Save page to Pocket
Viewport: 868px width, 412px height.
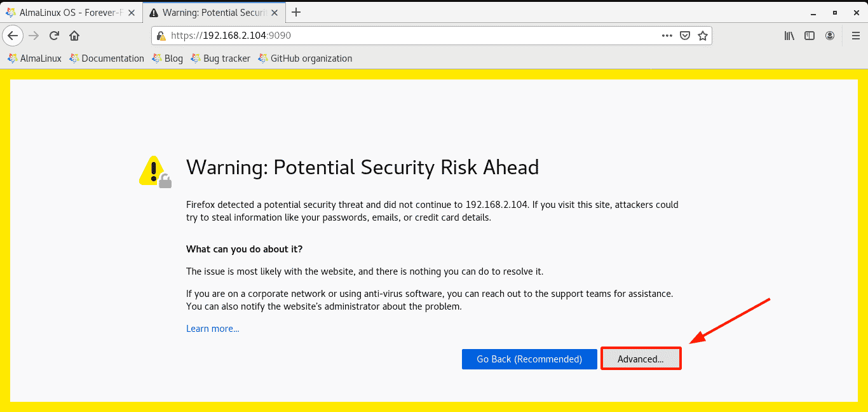click(685, 36)
